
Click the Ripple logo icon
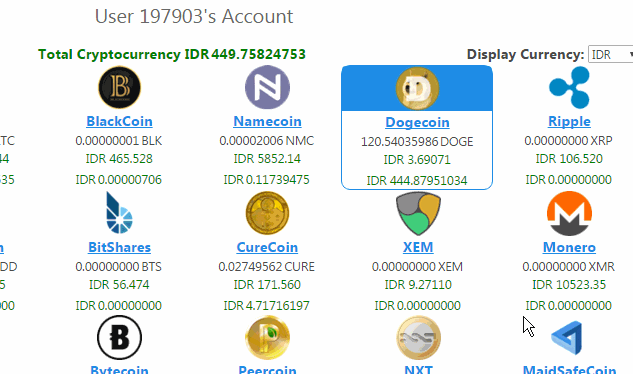(x=569, y=87)
